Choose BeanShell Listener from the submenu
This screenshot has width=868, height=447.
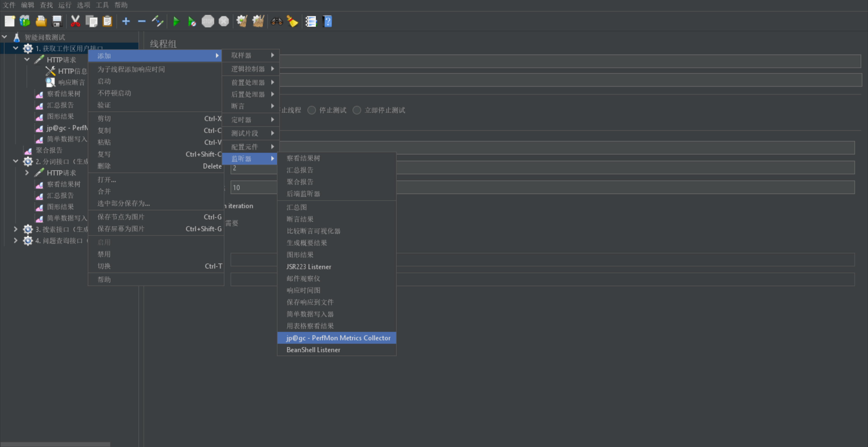pos(337,350)
